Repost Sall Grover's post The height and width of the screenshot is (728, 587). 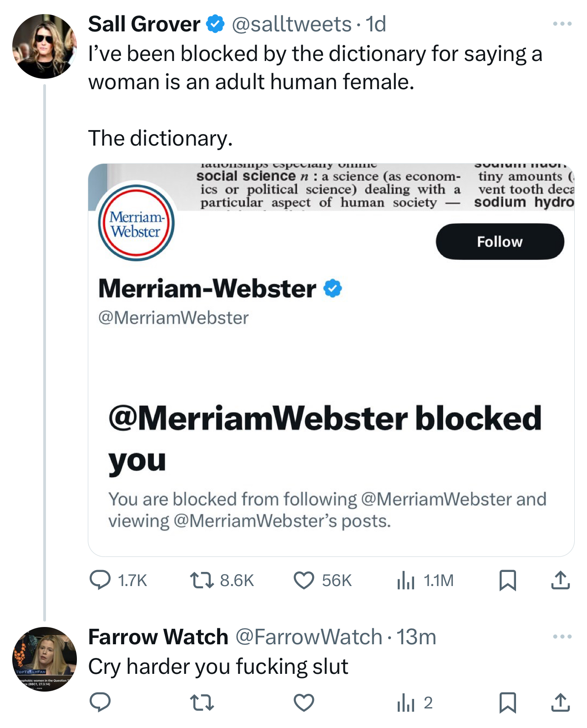(x=202, y=580)
